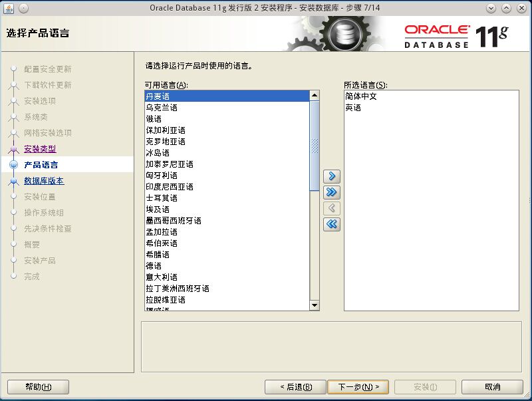
Task: Select 俄语 in available languages
Action: tap(227, 119)
